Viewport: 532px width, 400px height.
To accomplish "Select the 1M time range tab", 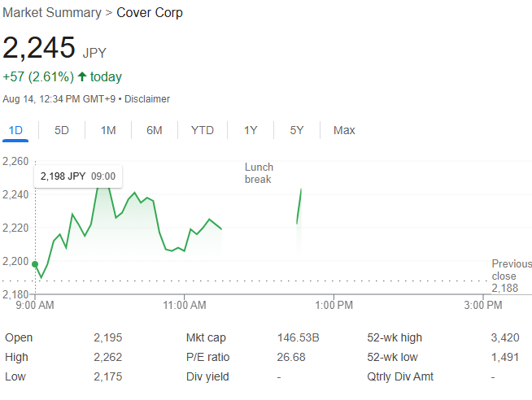I will tap(108, 130).
